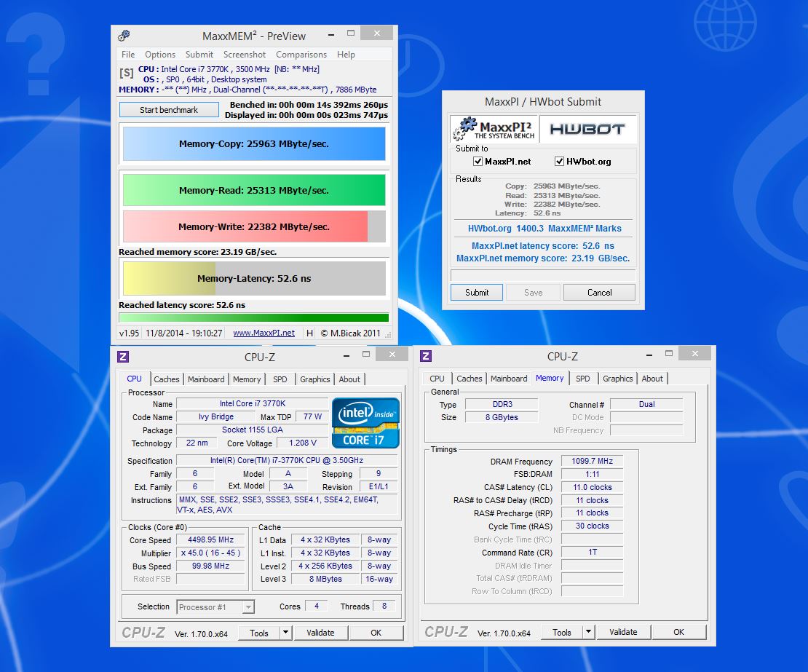
Task: Click Validate in left CPU-Z window
Action: tap(320, 632)
